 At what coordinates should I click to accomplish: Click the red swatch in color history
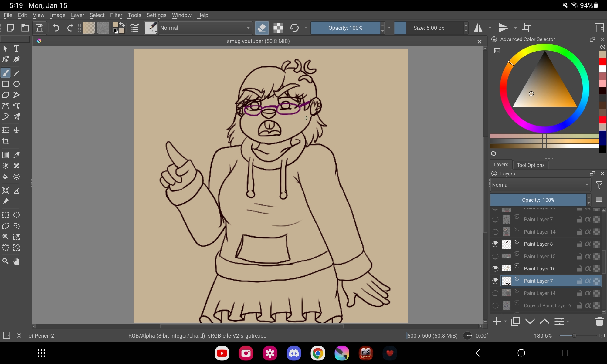click(x=602, y=62)
